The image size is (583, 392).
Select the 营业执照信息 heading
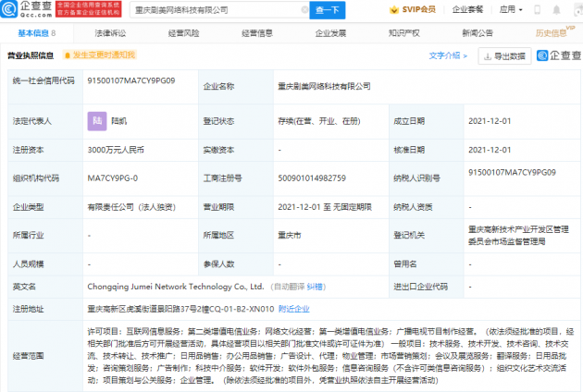pos(31,55)
